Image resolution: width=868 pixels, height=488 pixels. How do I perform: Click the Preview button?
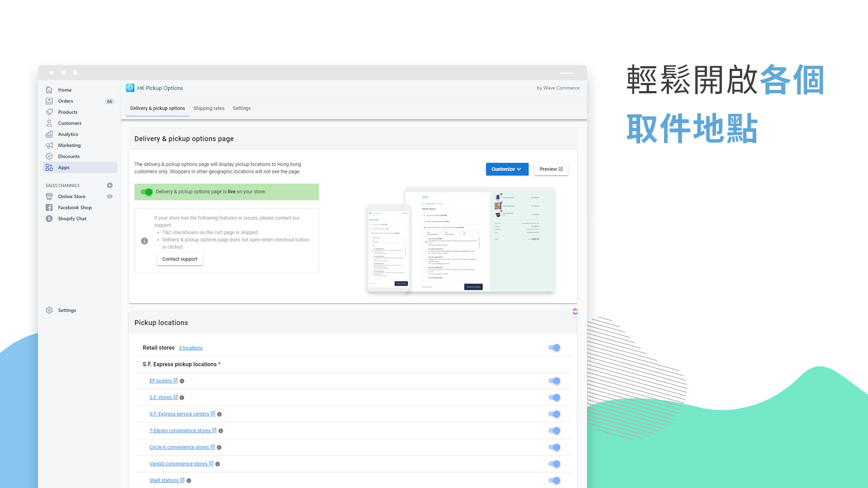coord(551,169)
